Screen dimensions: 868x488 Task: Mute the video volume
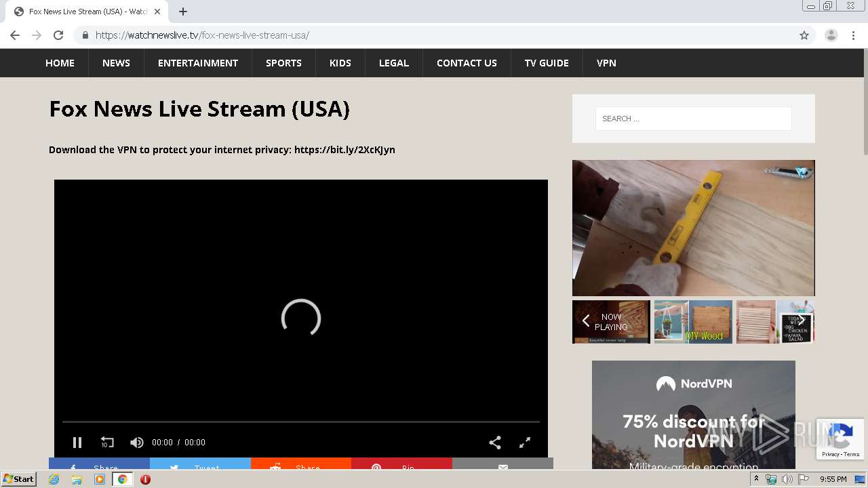tap(136, 443)
